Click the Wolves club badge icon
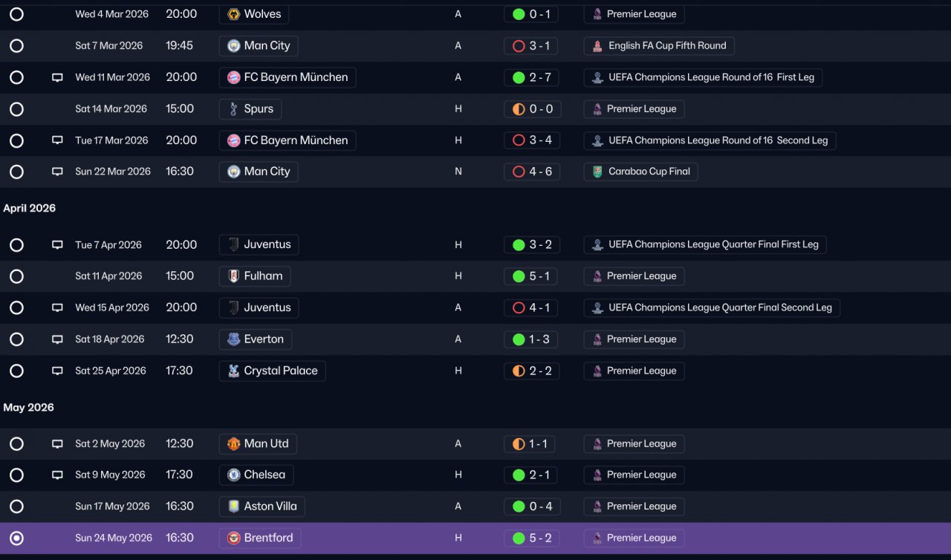 tap(233, 14)
